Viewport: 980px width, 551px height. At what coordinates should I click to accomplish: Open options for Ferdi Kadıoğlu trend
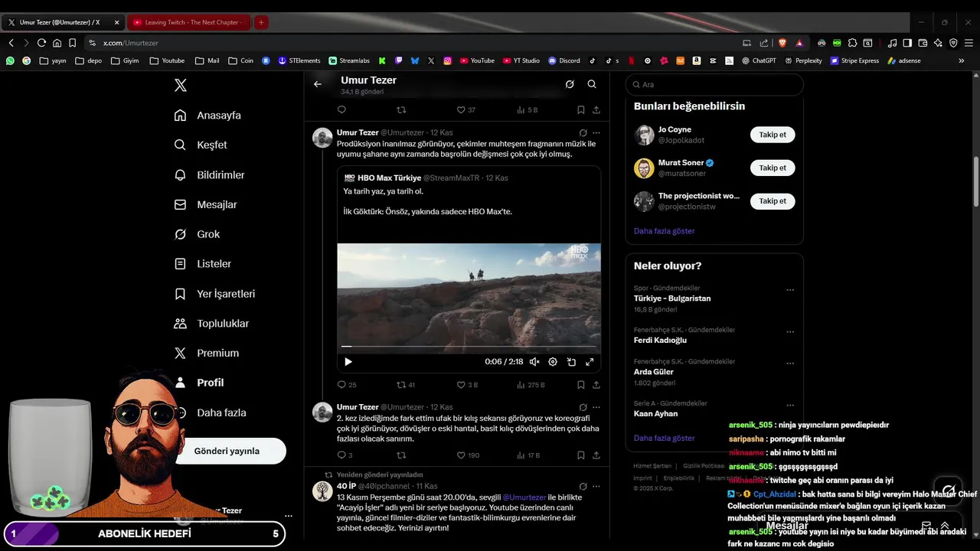tap(790, 332)
